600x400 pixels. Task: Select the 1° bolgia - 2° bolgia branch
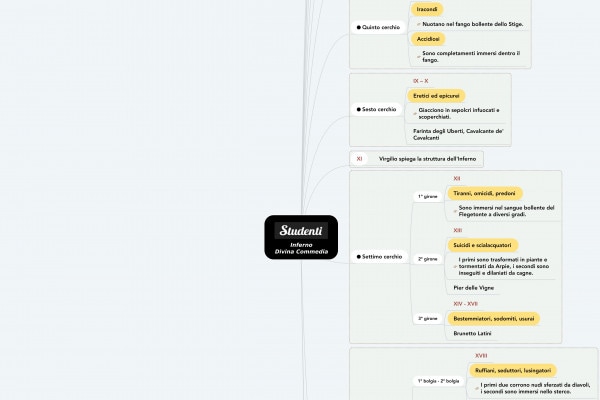point(438,381)
